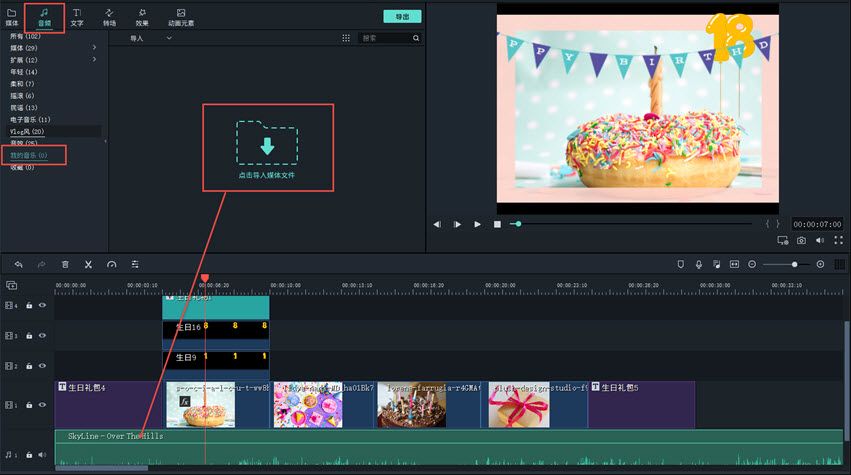The height and width of the screenshot is (475, 851).
Task: Select the 柔和 (7) music category
Action: click(22, 84)
